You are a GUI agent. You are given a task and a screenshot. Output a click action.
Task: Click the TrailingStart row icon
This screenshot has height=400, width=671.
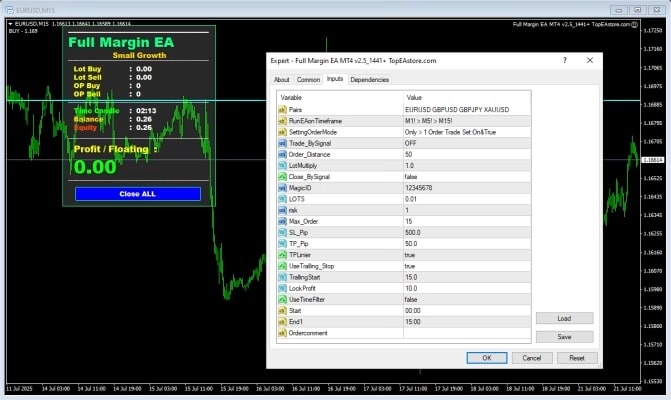[282, 277]
